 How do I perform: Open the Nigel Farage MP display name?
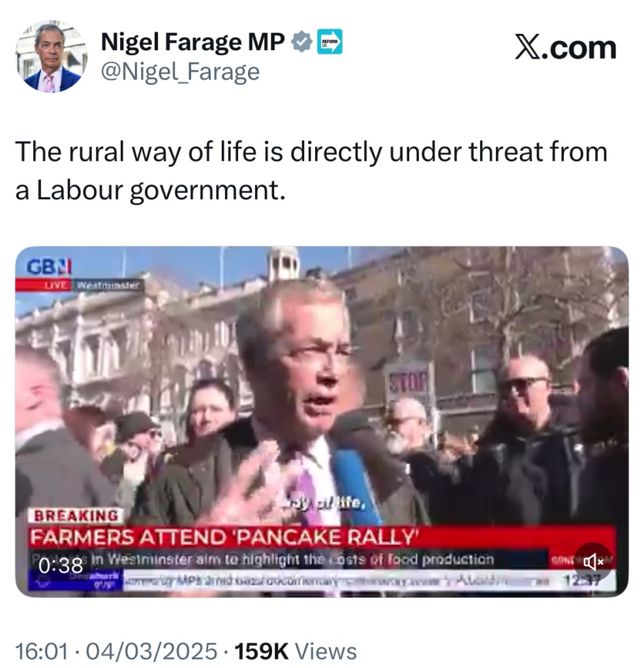click(x=193, y=42)
